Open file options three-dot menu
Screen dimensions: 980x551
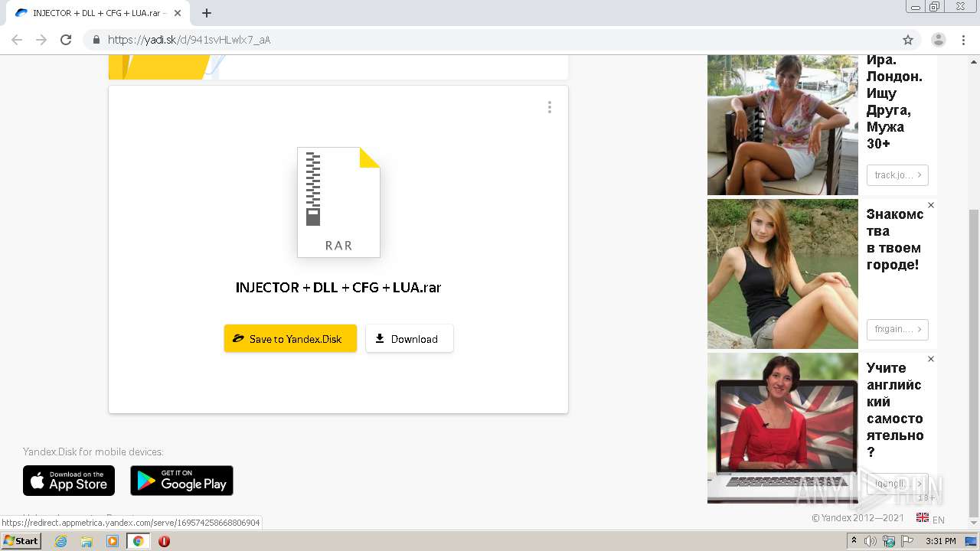click(549, 107)
